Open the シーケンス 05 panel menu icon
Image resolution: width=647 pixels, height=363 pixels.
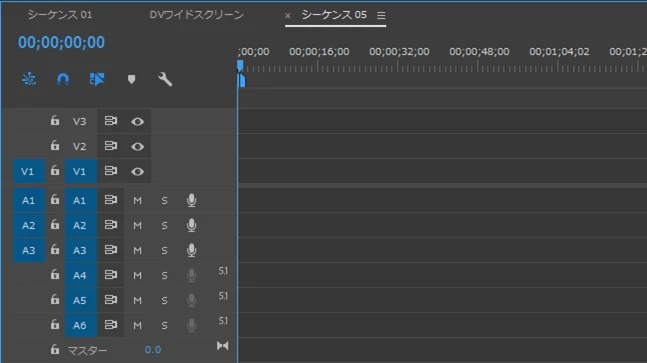pos(381,15)
